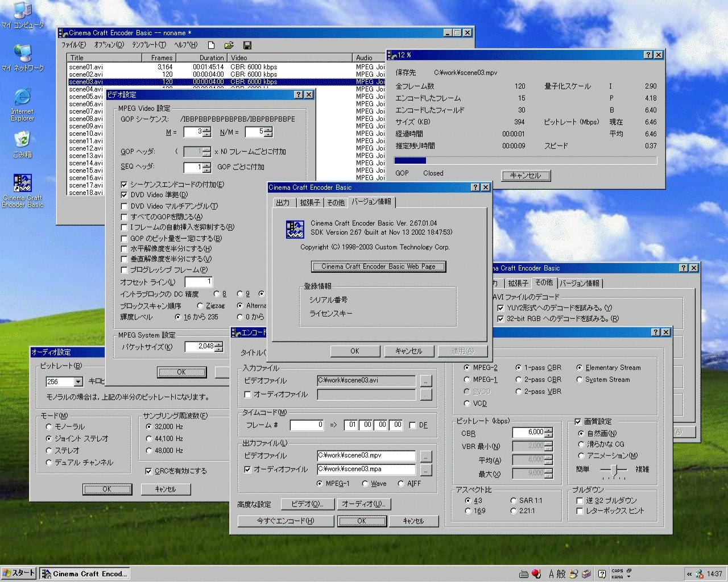Choose the 16:9 aspect ratio

pyautogui.click(x=468, y=511)
